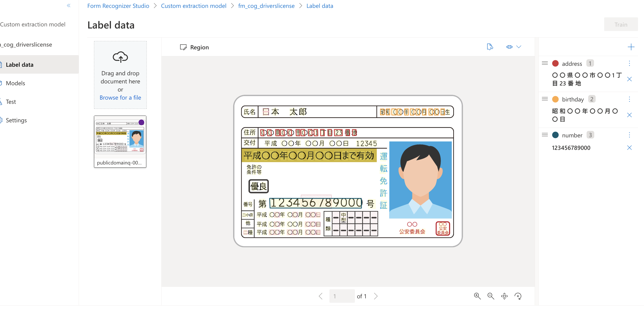This screenshot has height=309, width=644.
Task: Select the zoom out tool
Action: click(x=491, y=296)
